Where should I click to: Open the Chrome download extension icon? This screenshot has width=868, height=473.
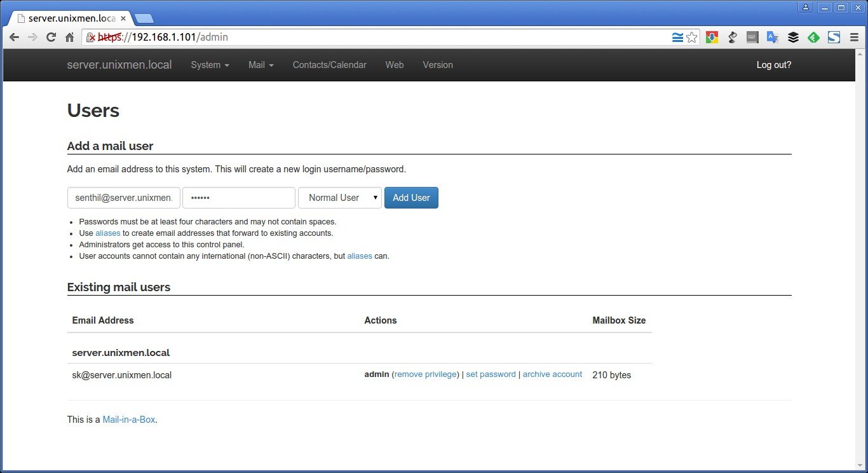712,37
